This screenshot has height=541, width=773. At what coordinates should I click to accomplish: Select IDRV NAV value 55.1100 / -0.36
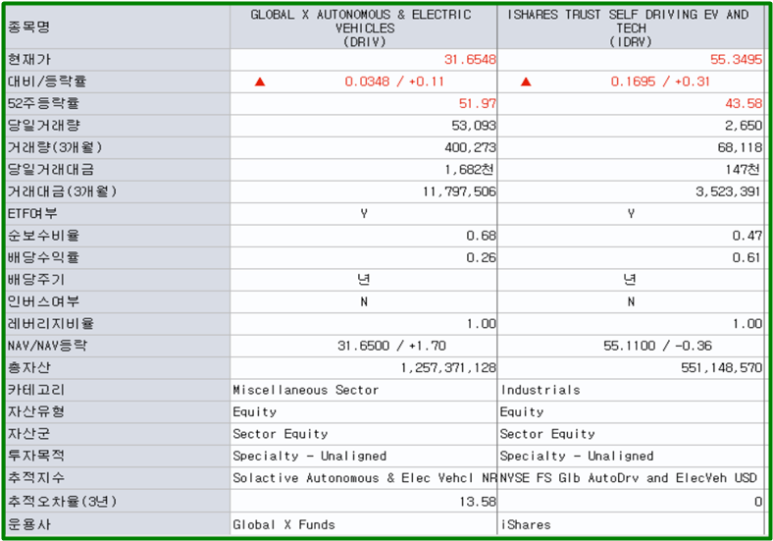coord(658,346)
